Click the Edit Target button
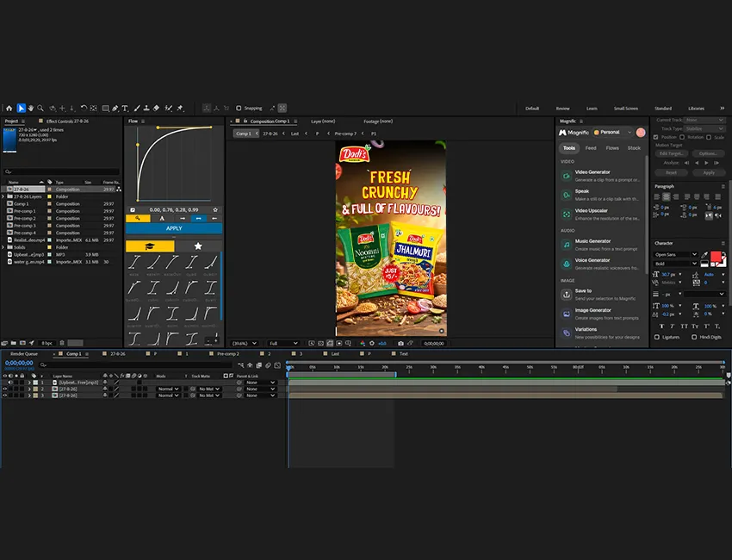The width and height of the screenshot is (732, 560). pos(671,153)
